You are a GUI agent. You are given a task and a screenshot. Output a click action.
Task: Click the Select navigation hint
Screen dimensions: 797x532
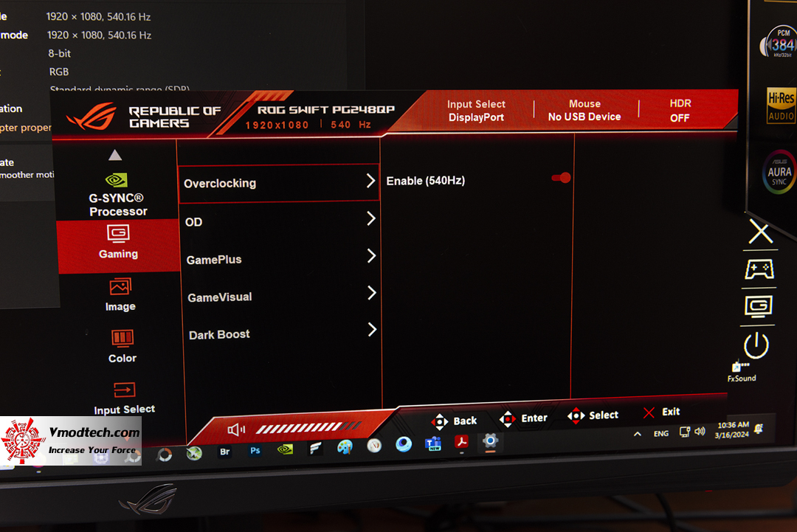[x=593, y=415]
